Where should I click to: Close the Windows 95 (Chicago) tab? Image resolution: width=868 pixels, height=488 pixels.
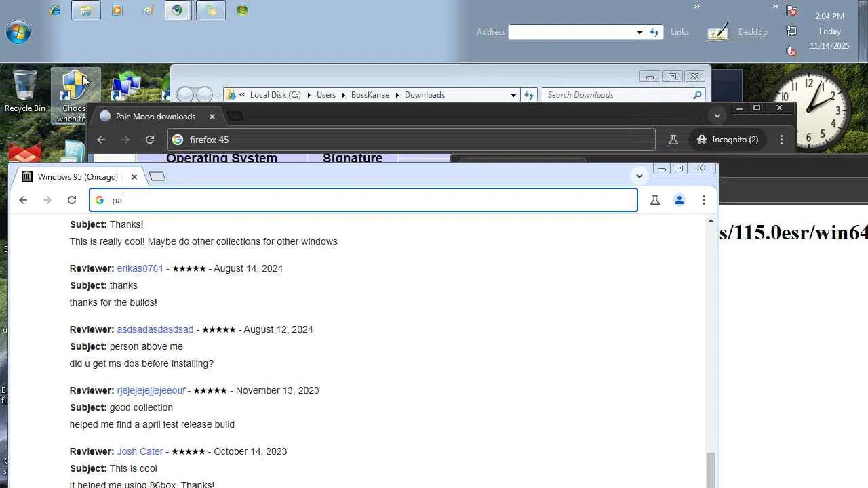(x=134, y=177)
